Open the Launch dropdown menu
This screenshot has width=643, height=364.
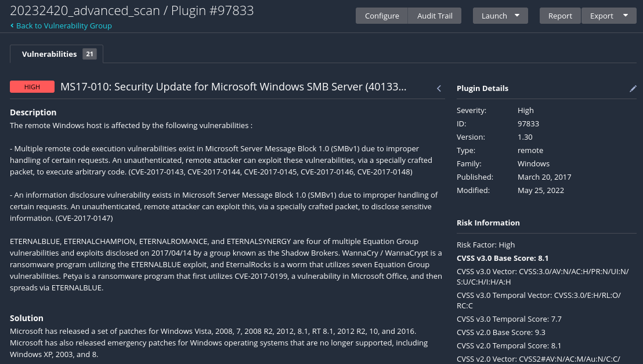click(x=500, y=16)
